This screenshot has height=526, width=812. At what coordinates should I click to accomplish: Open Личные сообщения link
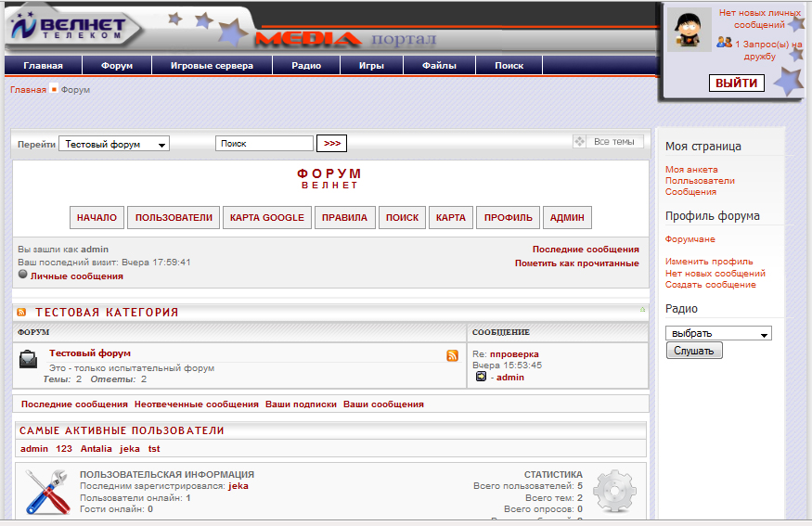pos(77,276)
